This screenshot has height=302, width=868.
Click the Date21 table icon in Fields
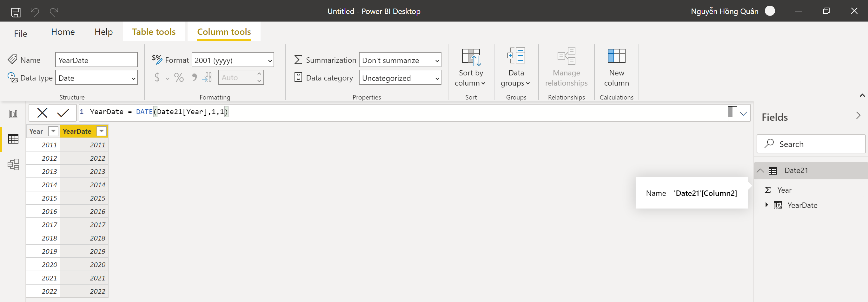pos(773,171)
